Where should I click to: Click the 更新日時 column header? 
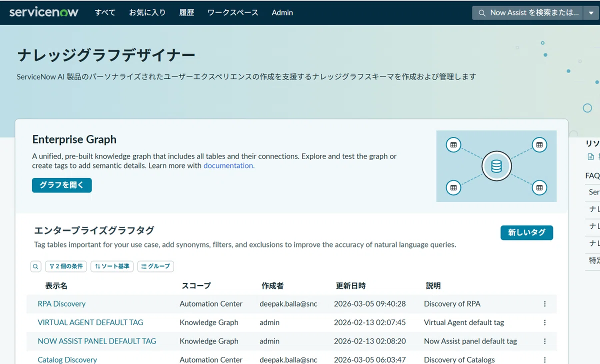coord(350,286)
